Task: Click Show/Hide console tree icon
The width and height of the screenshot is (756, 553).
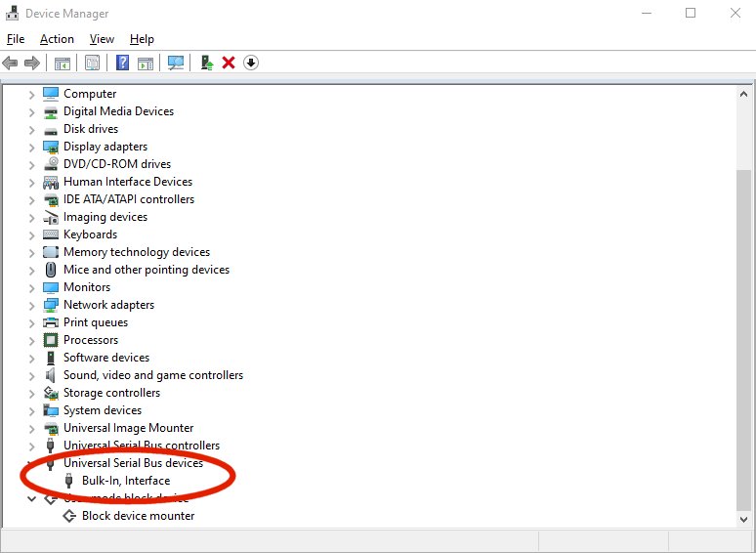Action: coord(62,63)
